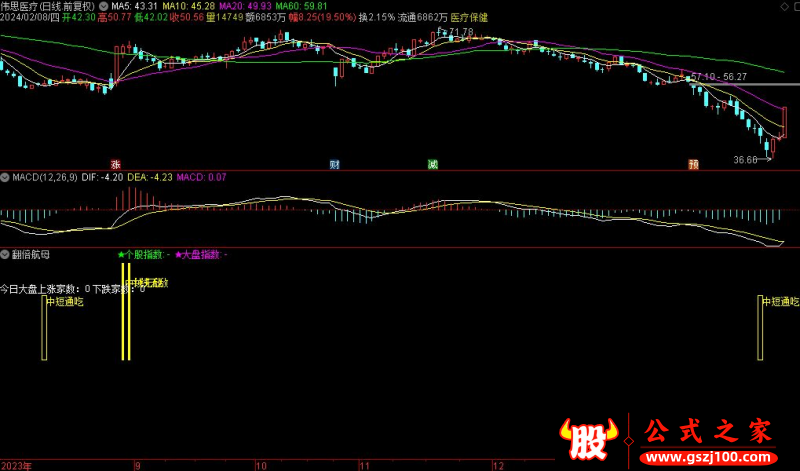Click the rightmost yellow signal bar

click(x=760, y=327)
